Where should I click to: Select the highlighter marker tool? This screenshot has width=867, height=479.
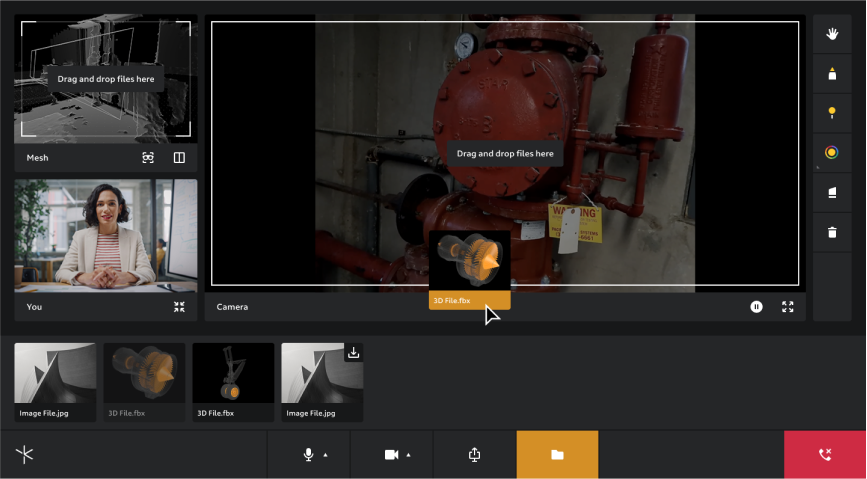(832, 74)
